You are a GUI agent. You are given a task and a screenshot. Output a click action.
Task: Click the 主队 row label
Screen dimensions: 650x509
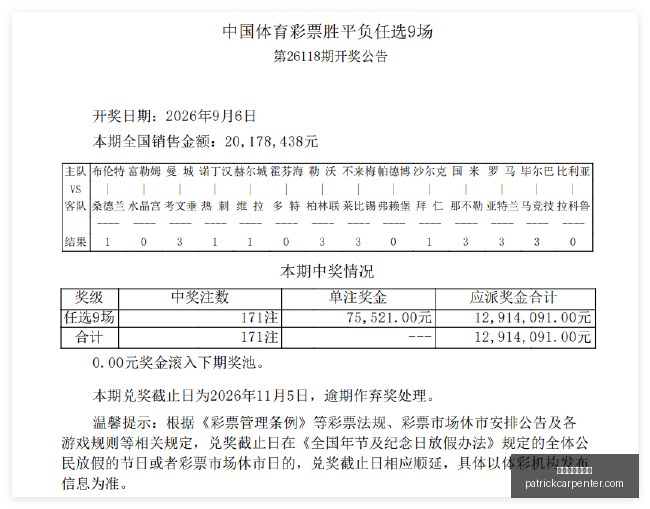point(75,171)
